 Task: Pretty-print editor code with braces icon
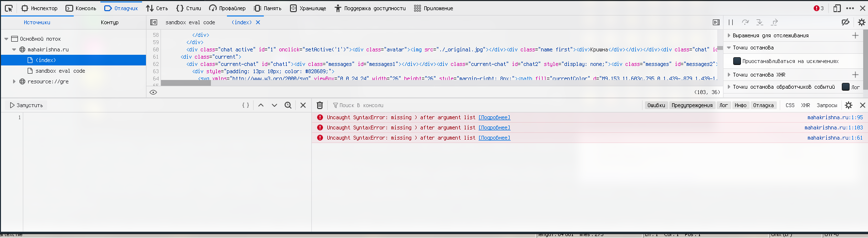pos(246,105)
